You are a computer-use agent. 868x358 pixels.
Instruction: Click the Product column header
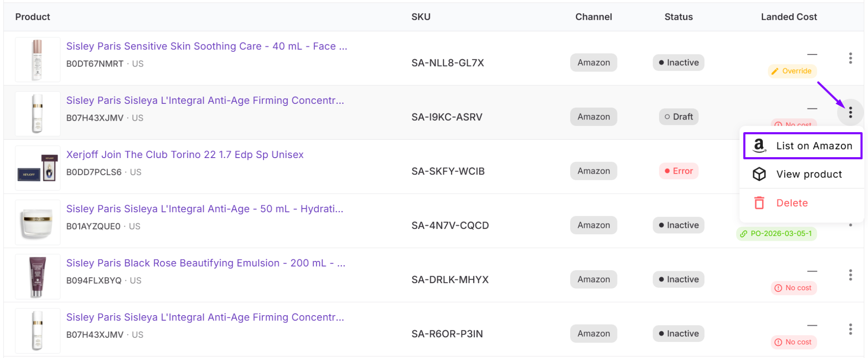point(33,17)
